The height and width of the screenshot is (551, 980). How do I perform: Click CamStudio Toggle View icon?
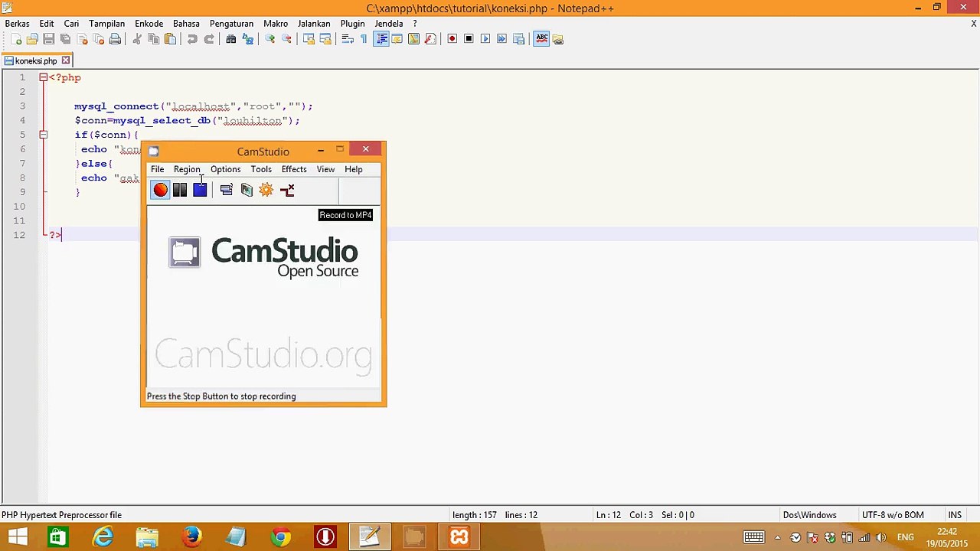point(226,190)
